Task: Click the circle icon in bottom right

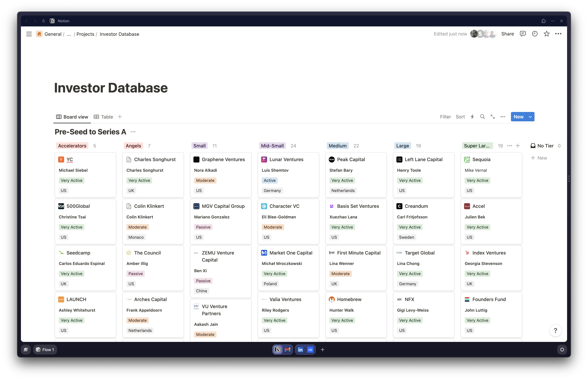Action: (562, 350)
